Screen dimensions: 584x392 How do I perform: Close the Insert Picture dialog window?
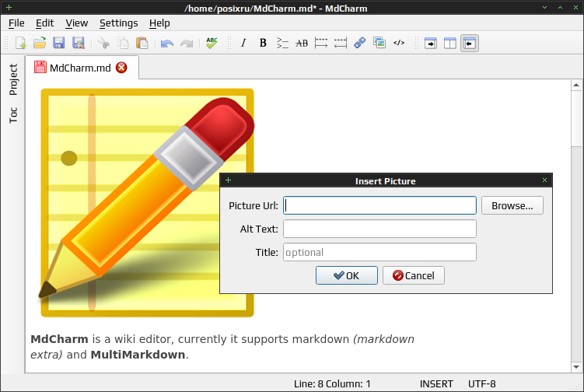pos(544,180)
